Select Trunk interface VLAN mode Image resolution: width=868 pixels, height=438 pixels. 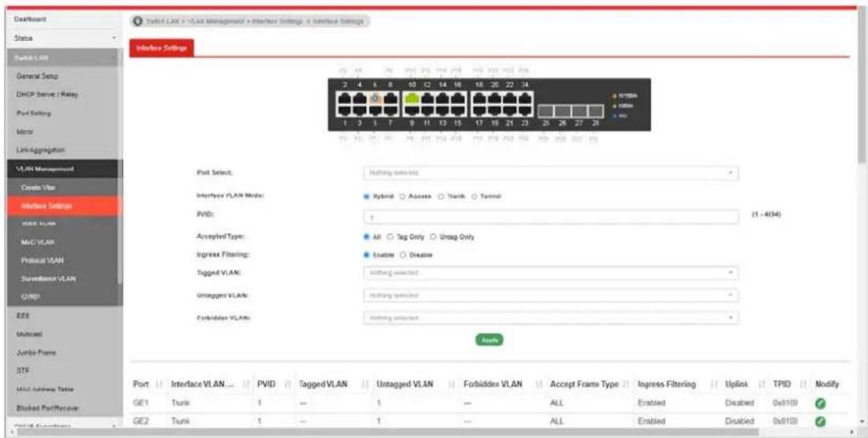441,196
